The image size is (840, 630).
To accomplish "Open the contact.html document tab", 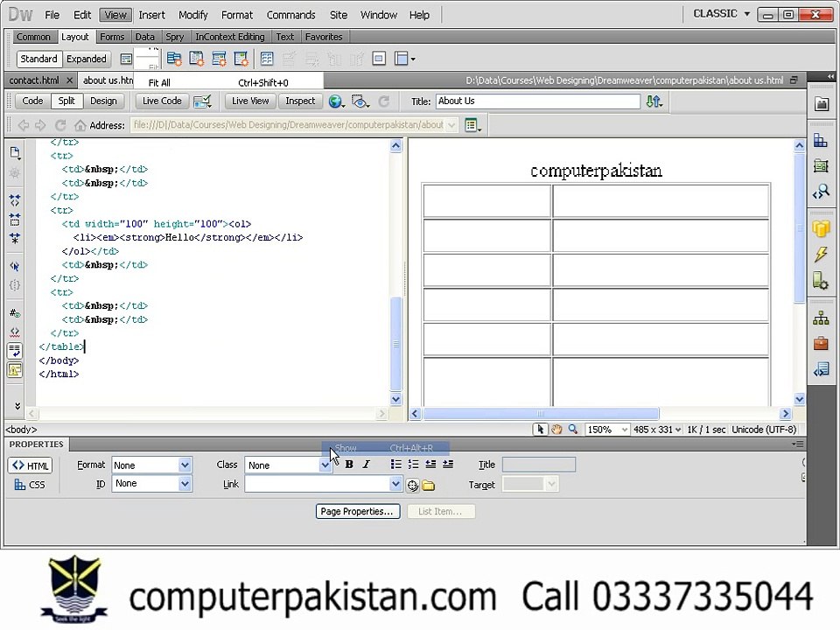I will coord(34,80).
